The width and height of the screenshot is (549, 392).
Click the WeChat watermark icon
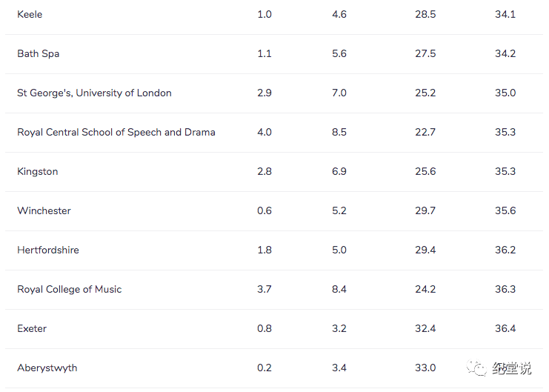tap(476, 368)
